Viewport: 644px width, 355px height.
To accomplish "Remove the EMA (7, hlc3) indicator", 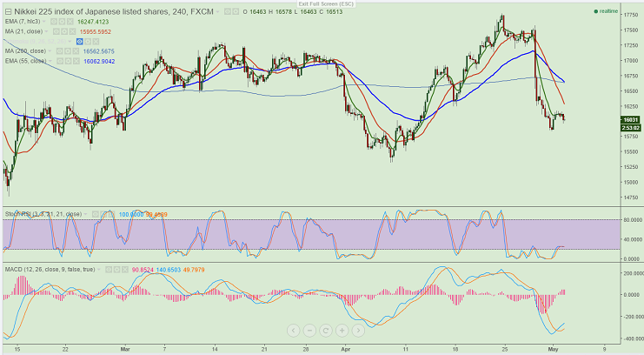I will [x=70, y=22].
